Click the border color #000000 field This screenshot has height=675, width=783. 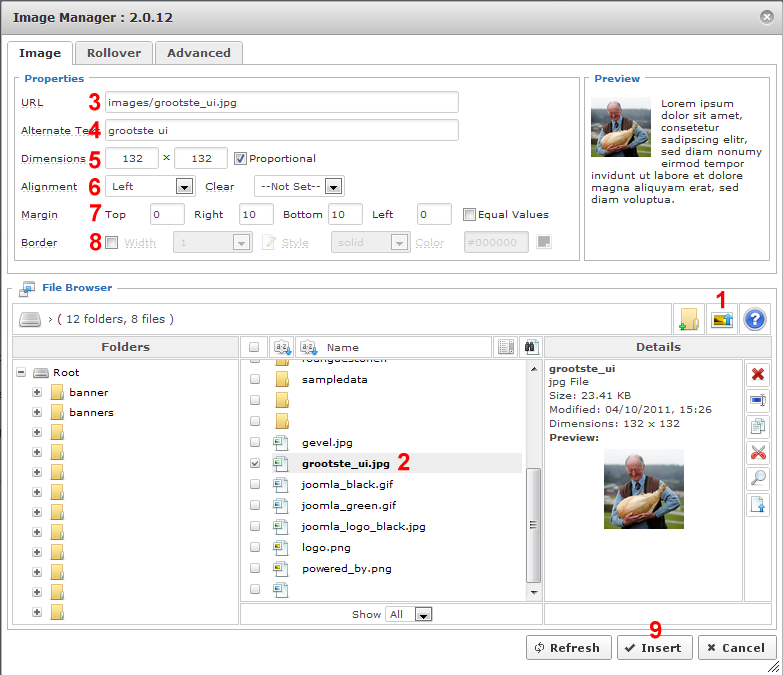(496, 242)
